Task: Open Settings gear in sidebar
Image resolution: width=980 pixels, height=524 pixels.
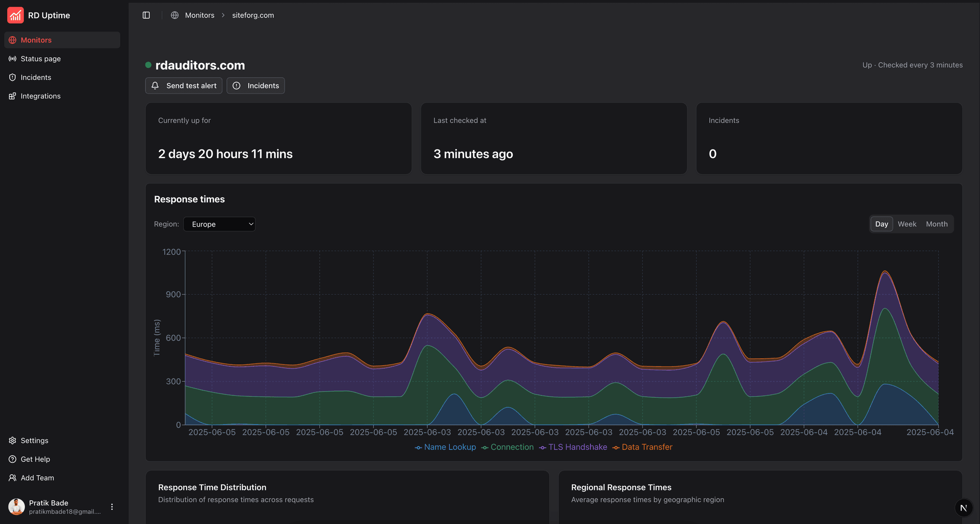Action: point(12,440)
